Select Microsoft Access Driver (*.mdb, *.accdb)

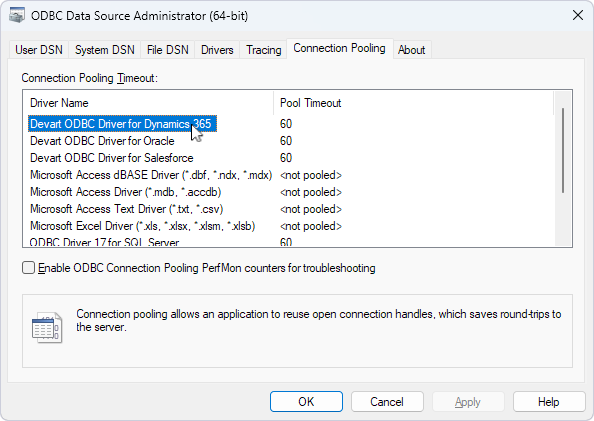pos(125,192)
